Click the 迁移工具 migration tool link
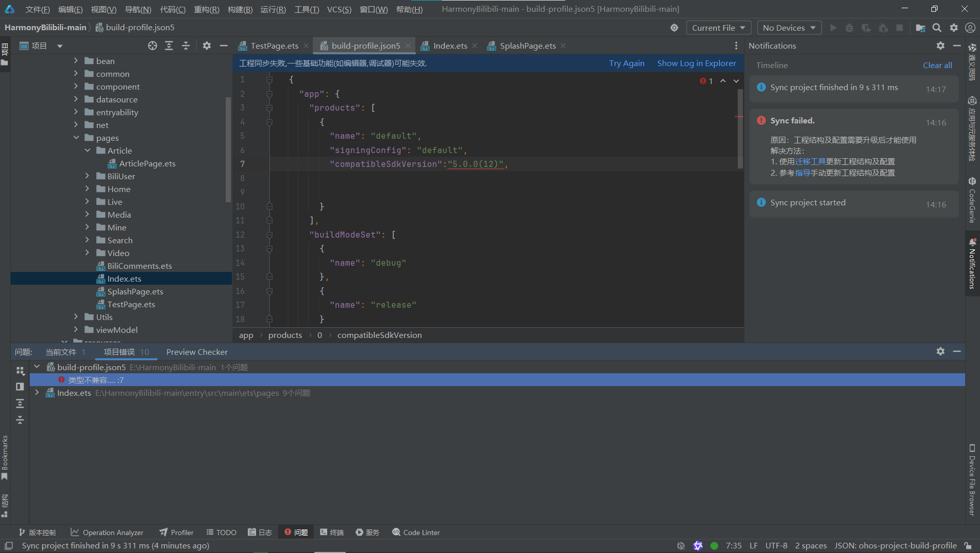Screen dimensions: 980x553 (x=810, y=161)
